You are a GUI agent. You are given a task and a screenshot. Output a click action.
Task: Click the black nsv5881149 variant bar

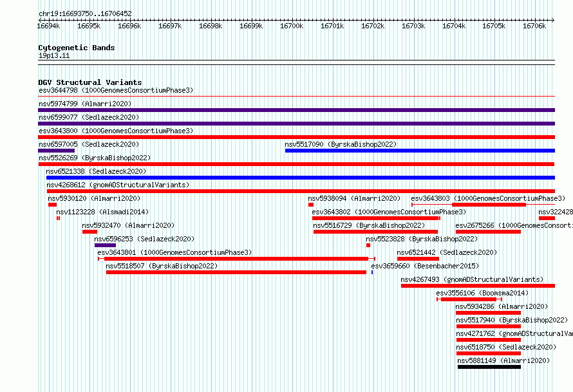pyautogui.click(x=489, y=367)
